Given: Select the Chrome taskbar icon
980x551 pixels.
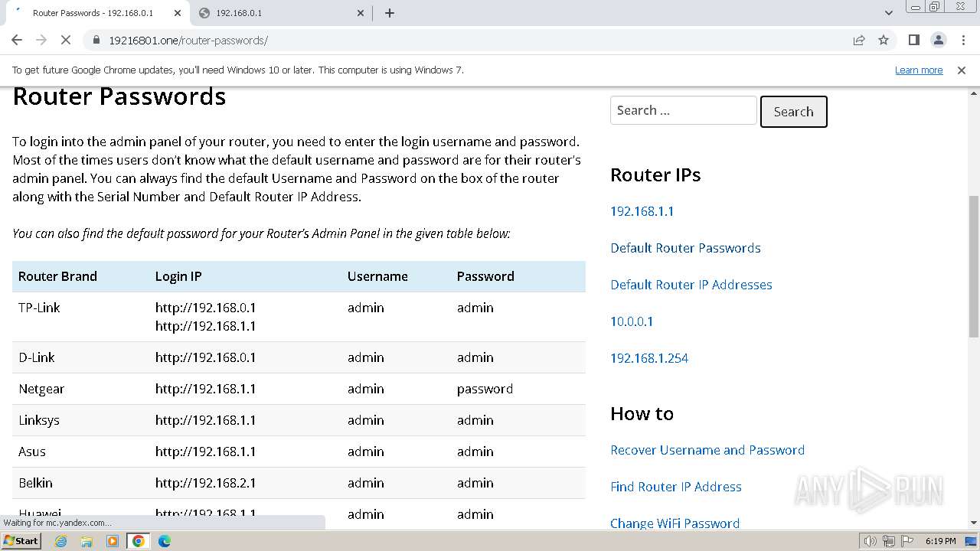Looking at the screenshot, I should point(139,541).
